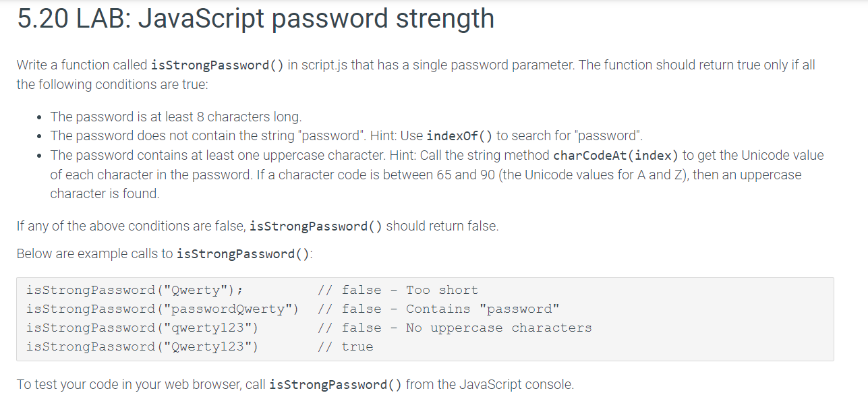Viewport: 868px width, 395px height.
Task: Click the bullet marker before 'at least one uppercase'
Action: [40, 155]
